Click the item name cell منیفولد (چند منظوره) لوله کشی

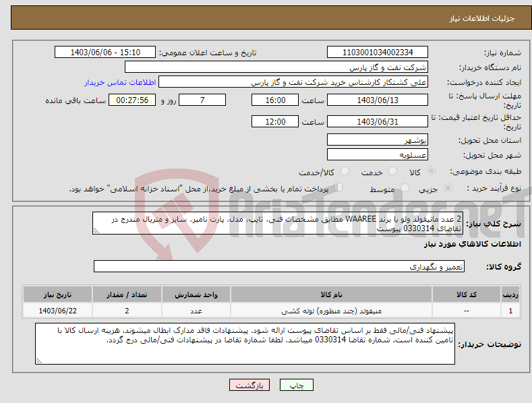[x=331, y=311]
